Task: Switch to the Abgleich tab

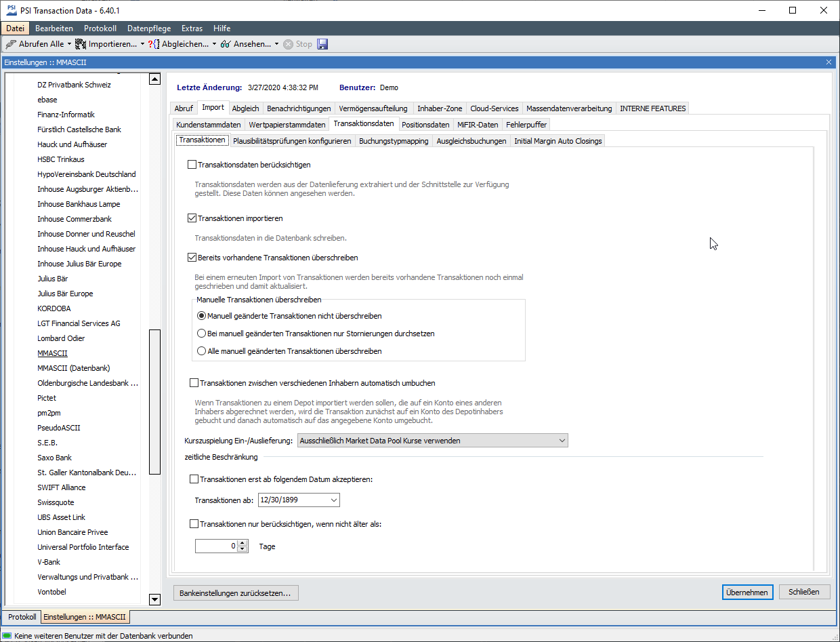Action: 245,108
